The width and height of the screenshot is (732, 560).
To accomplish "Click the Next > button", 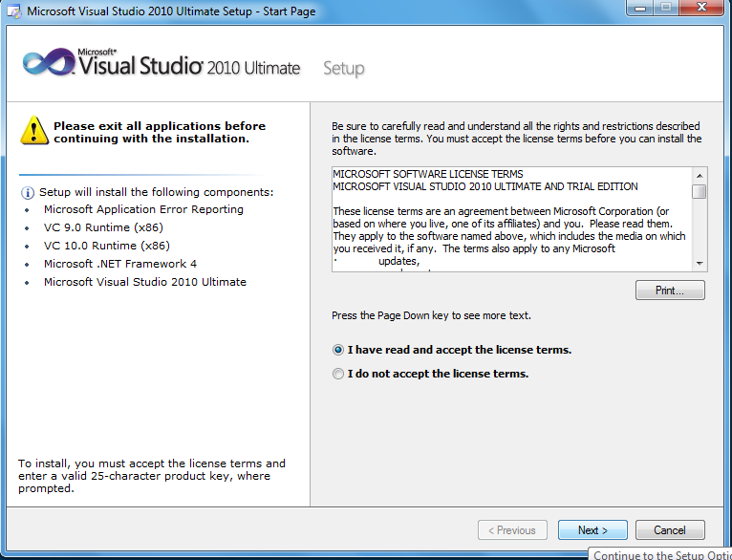I will 592,530.
